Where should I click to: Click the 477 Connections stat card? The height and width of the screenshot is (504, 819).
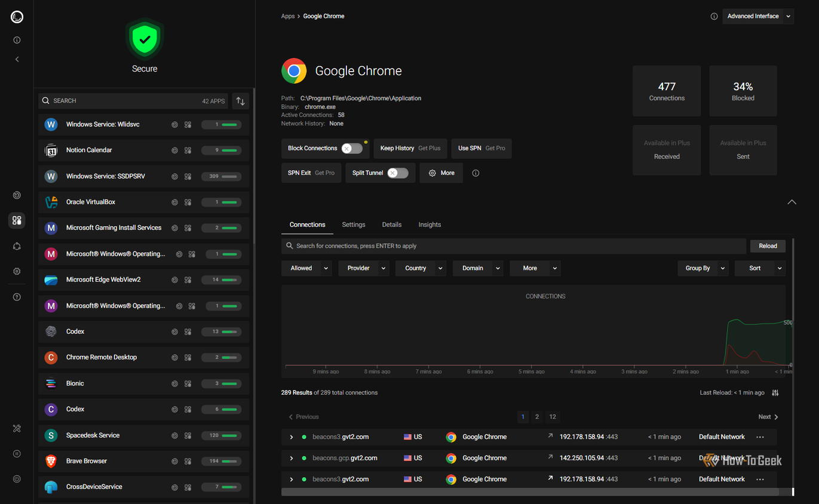point(667,91)
